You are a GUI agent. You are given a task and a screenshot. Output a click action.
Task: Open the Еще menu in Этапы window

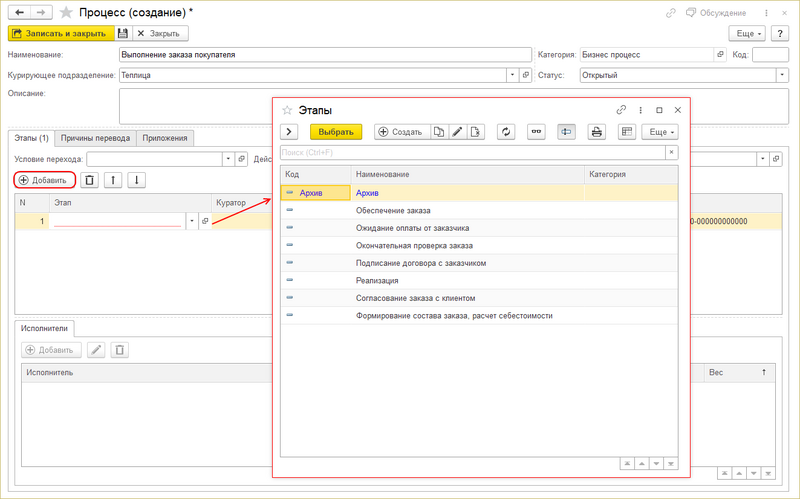click(x=660, y=132)
